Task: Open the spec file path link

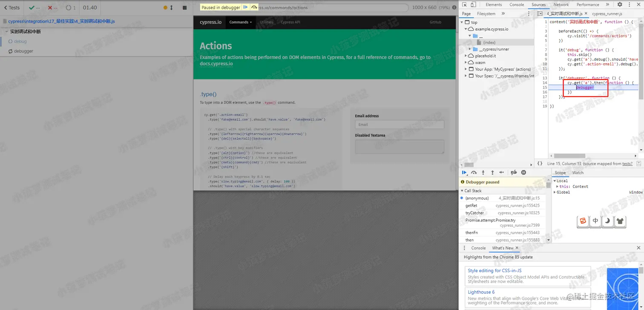Action: 61,21
